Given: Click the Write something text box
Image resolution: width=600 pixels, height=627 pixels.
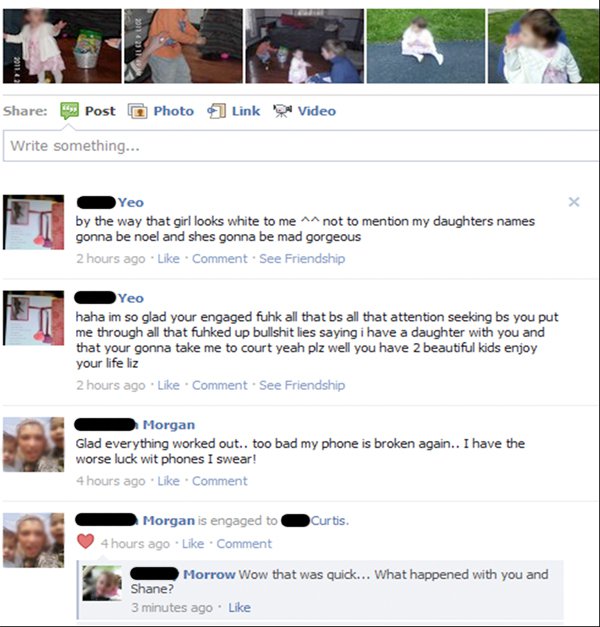Looking at the screenshot, I should click(300, 146).
